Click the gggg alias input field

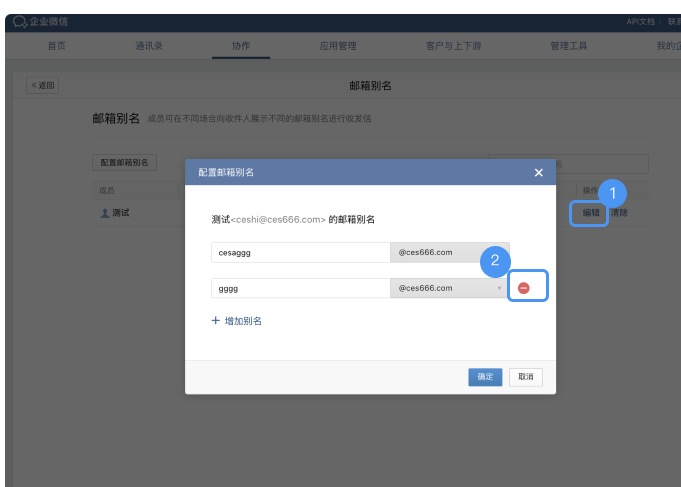point(301,288)
